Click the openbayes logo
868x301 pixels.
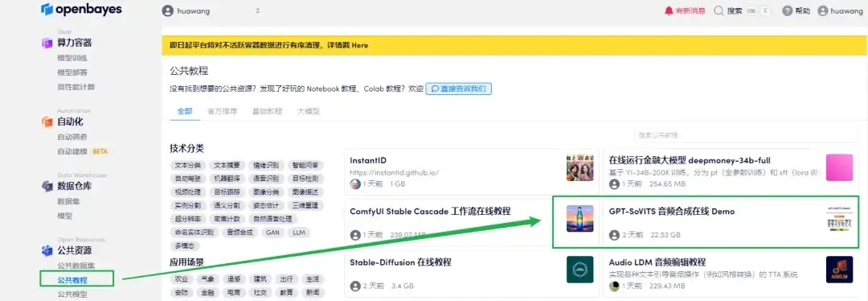[81, 10]
